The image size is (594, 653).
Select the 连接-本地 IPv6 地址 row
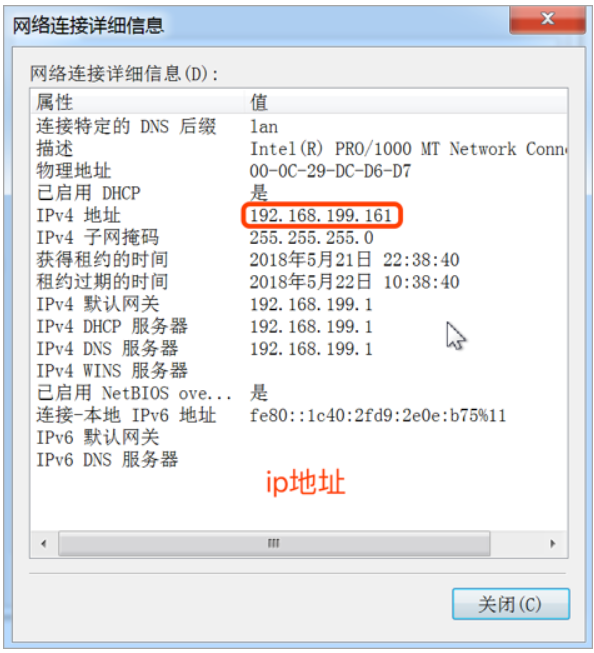(299, 415)
